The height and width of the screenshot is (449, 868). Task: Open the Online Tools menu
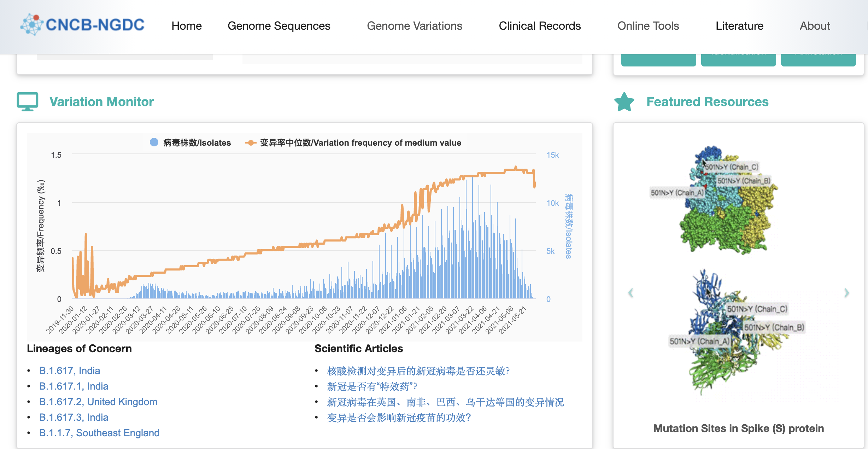(x=648, y=26)
